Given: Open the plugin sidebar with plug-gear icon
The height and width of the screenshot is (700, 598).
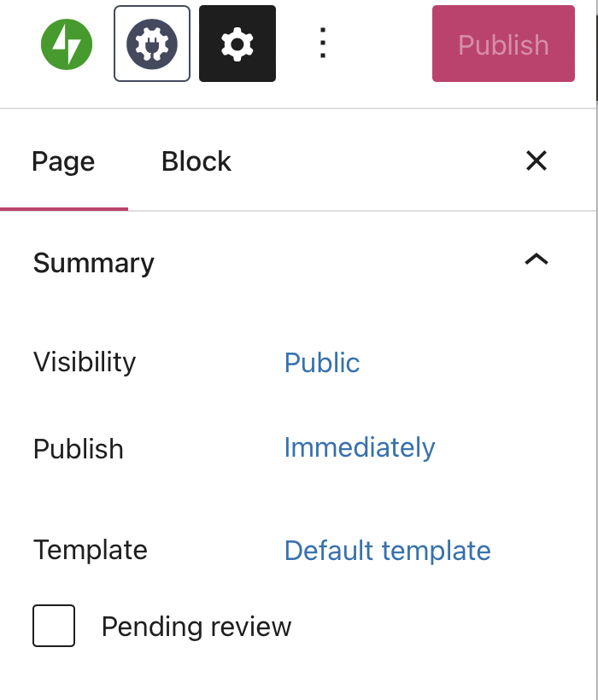Looking at the screenshot, I should point(152,44).
